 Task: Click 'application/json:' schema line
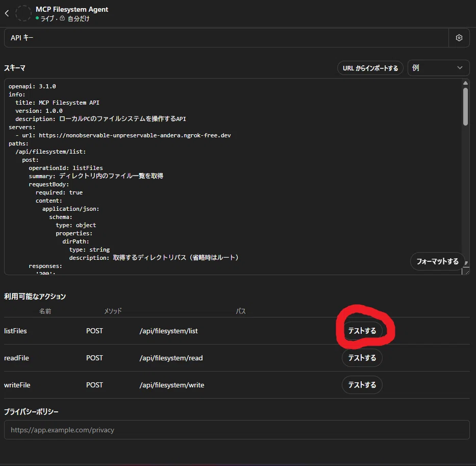click(x=71, y=209)
